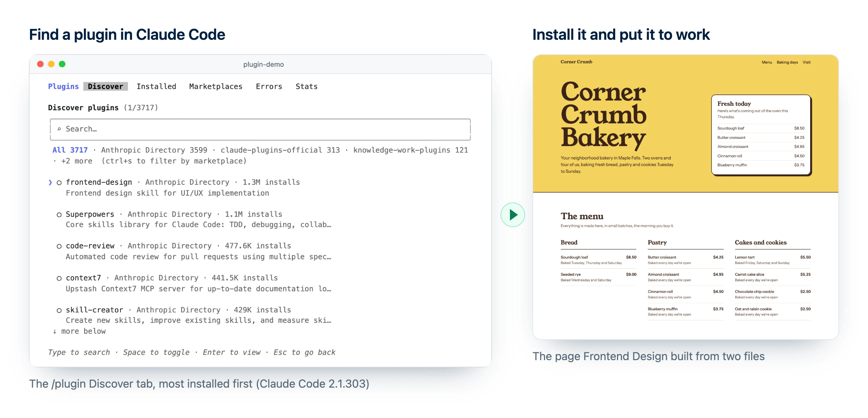This screenshot has height=418, width=868.
Task: Toggle the Superpowers plugin circle
Action: click(59, 215)
